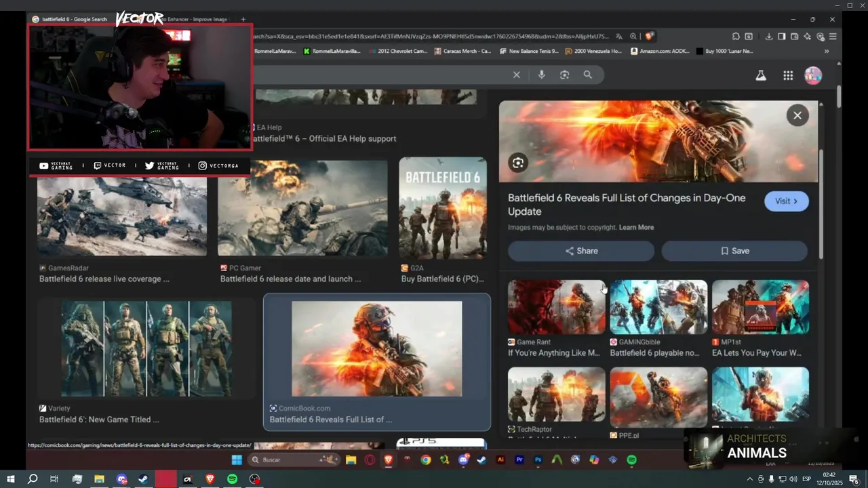Search this image with Google Lens
This screenshot has height=488, width=868.
(518, 163)
